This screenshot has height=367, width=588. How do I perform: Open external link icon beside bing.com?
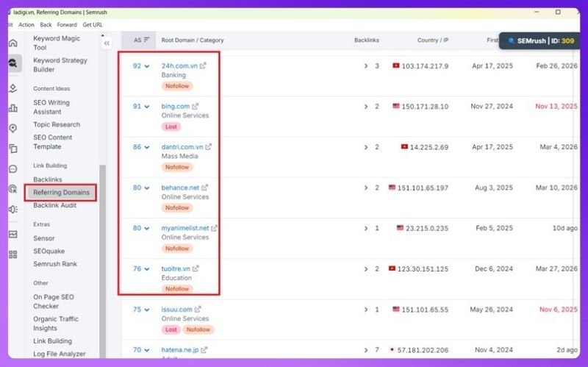(x=195, y=106)
